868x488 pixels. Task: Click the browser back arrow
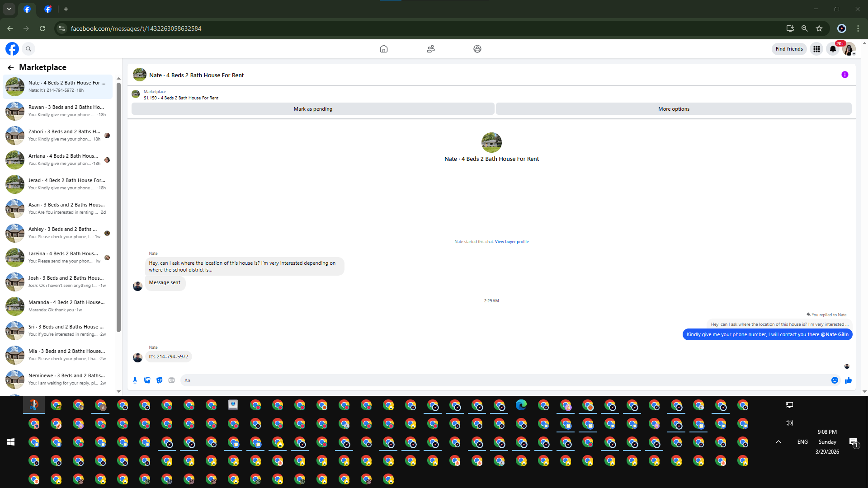(10, 28)
